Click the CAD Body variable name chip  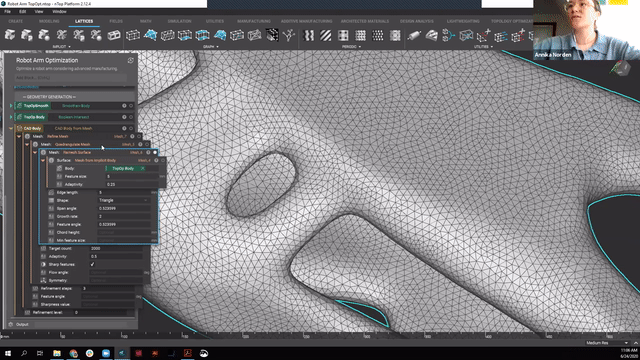click(29, 128)
